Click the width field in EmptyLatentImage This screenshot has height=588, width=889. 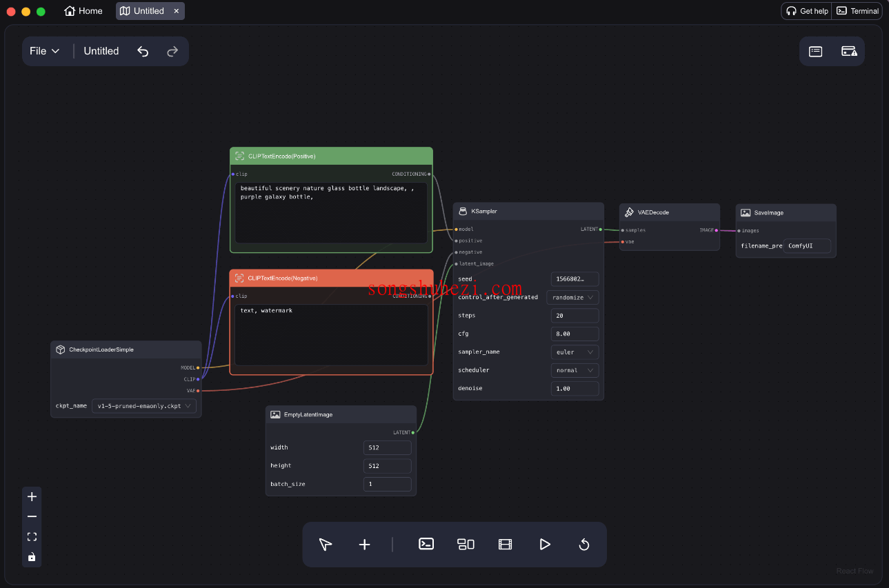click(388, 447)
